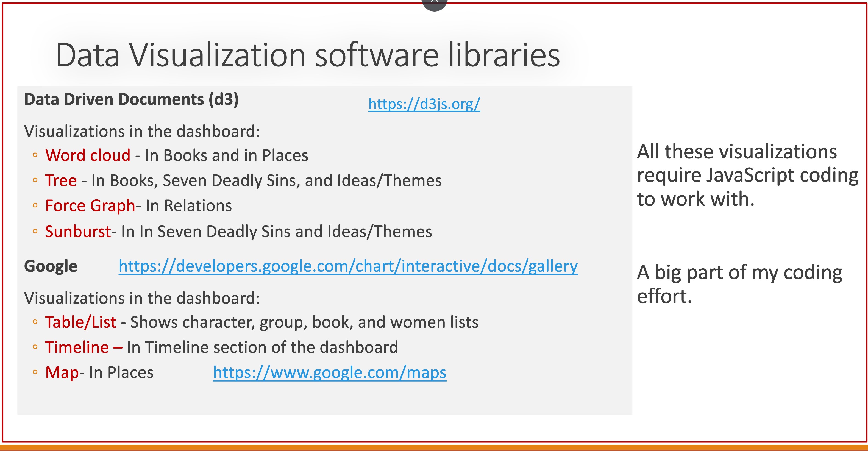Click the 'Force Graph' bullet item
Image resolution: width=868 pixels, height=451 pixels.
point(90,206)
